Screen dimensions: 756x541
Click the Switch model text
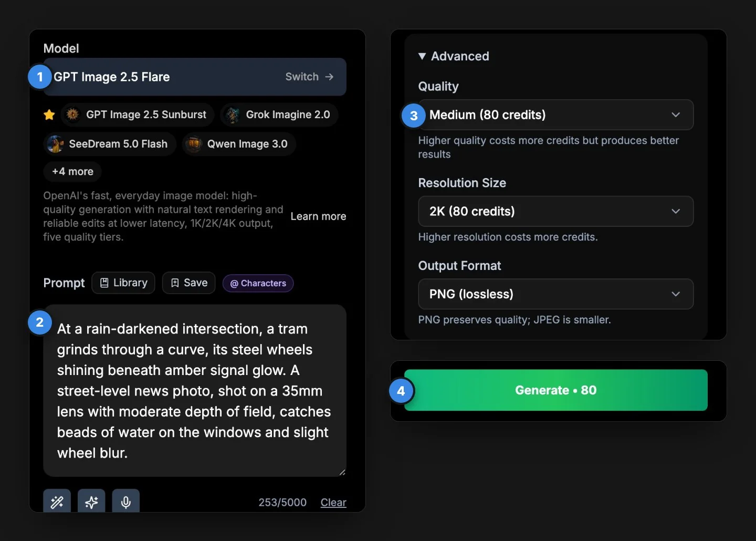coord(302,77)
